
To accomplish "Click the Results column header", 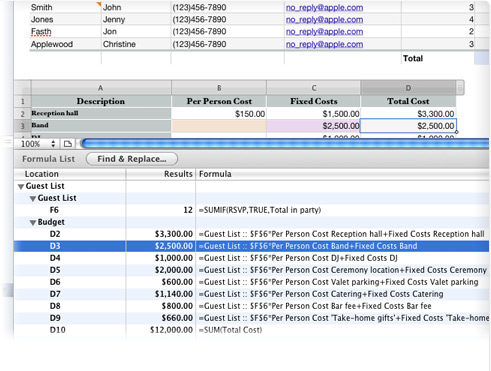I will pyautogui.click(x=161, y=174).
